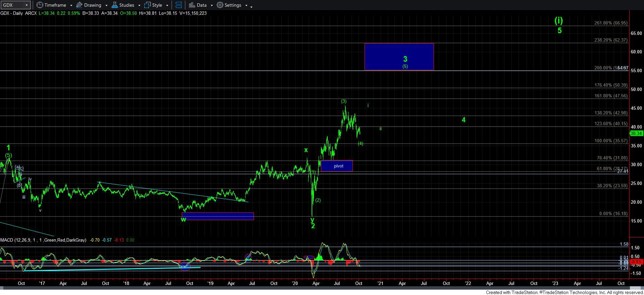The width and height of the screenshot is (644, 295).
Task: Expand the arrow next to Timeframe
Action: [71, 5]
